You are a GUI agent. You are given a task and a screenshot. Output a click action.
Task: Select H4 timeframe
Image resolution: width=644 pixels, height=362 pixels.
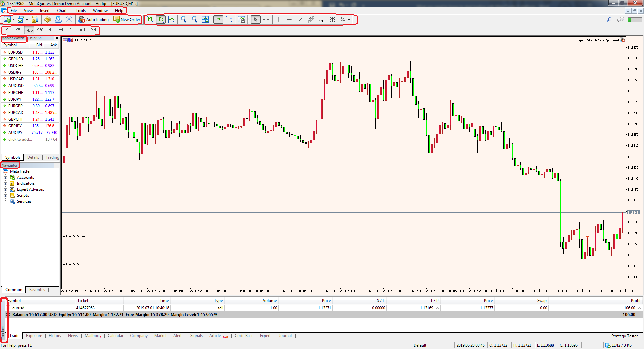click(x=61, y=30)
